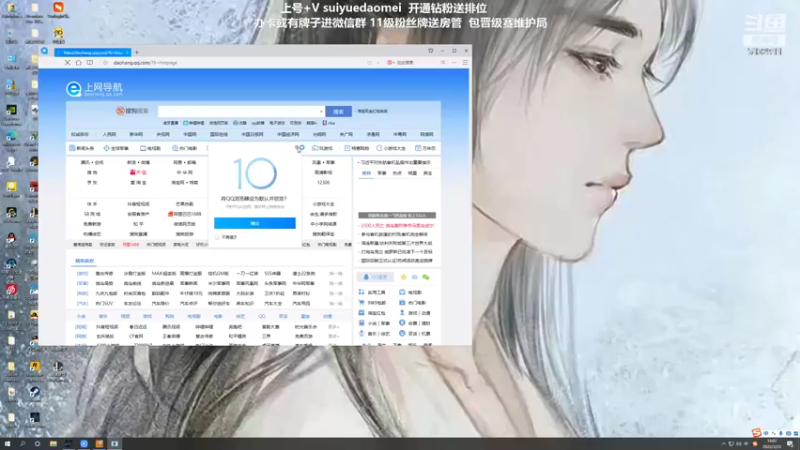This screenshot has width=800, height=450.
Task: Switch to the 养生 news tab
Action: [x=428, y=173]
